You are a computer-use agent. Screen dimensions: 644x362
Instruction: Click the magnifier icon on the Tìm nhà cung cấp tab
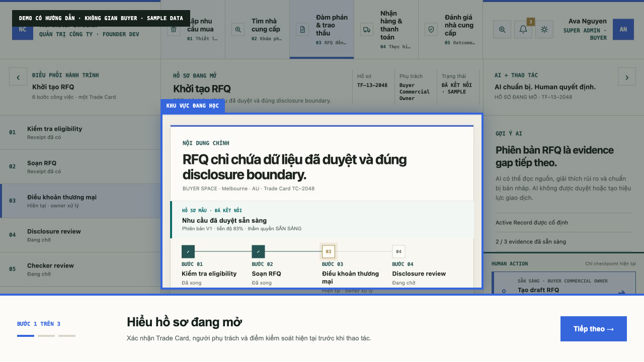pyautogui.click(x=238, y=29)
